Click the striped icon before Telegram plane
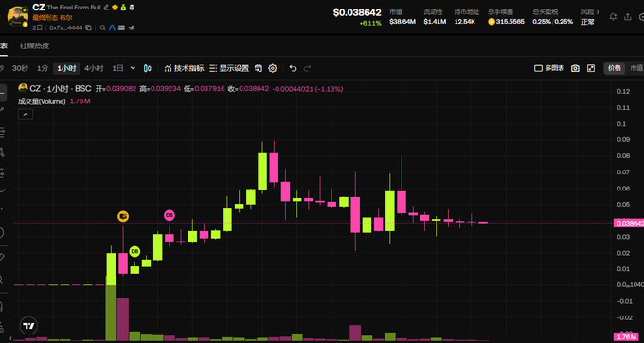Image resolution: width=644 pixels, height=343 pixels. [121, 27]
